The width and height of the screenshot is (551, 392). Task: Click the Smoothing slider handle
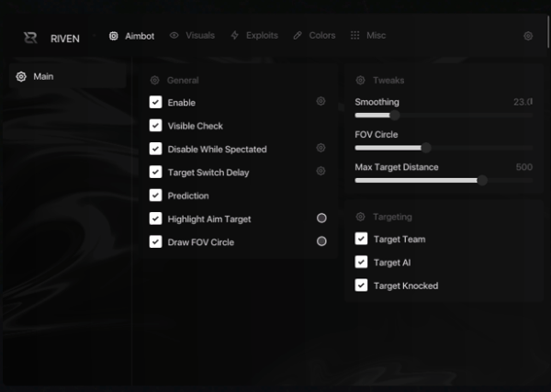coord(395,115)
